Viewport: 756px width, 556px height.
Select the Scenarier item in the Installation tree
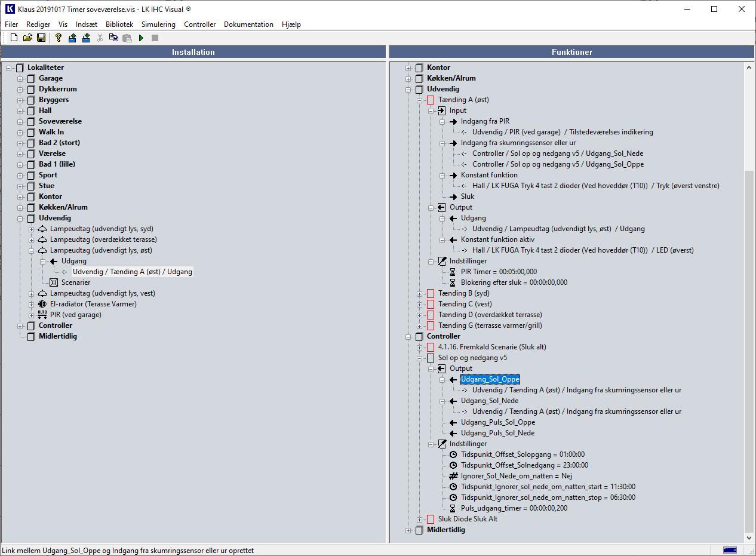75,282
